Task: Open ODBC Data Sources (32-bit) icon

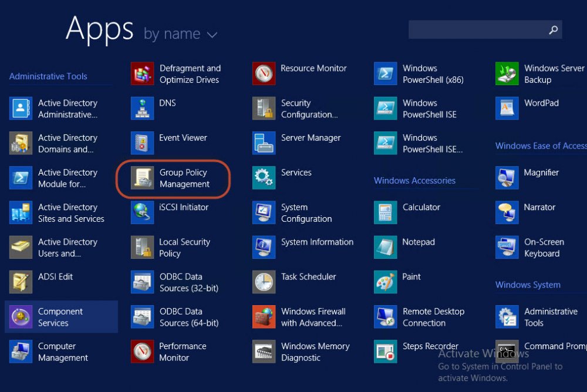Action: coord(142,282)
